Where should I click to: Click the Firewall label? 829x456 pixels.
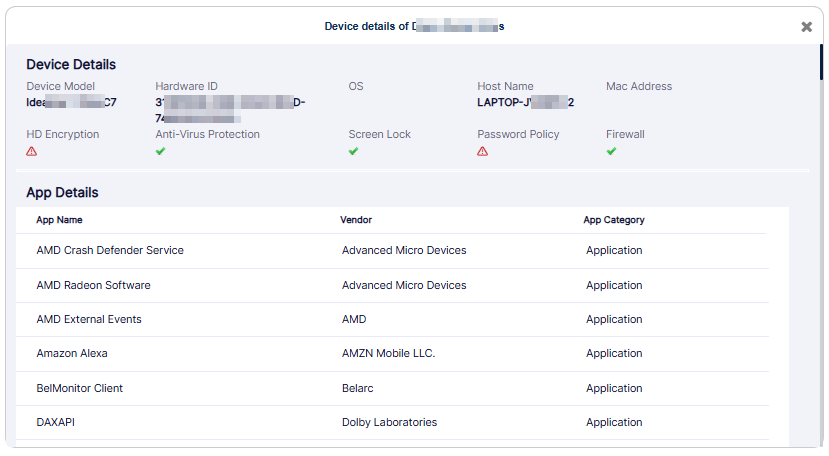coord(625,134)
